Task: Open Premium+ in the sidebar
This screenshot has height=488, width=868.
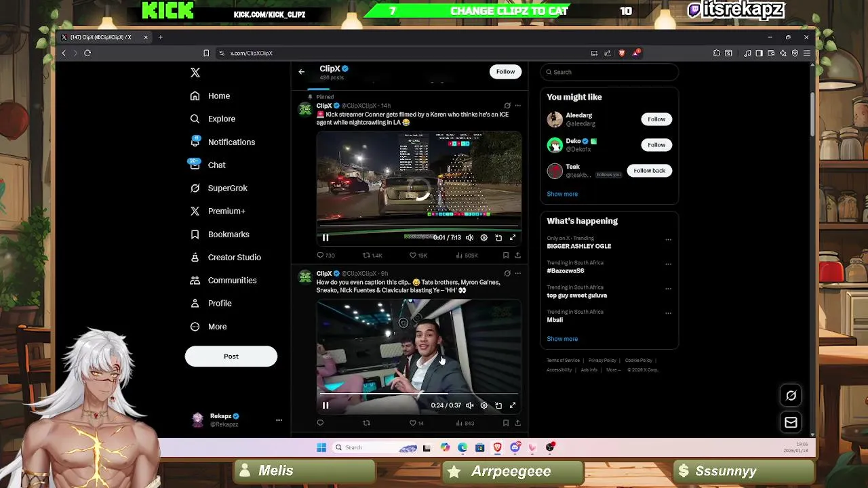Action: (218, 211)
